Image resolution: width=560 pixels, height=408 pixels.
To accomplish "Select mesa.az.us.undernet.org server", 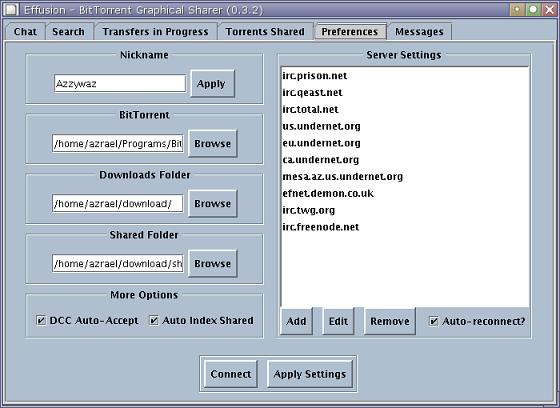I will [405, 176].
